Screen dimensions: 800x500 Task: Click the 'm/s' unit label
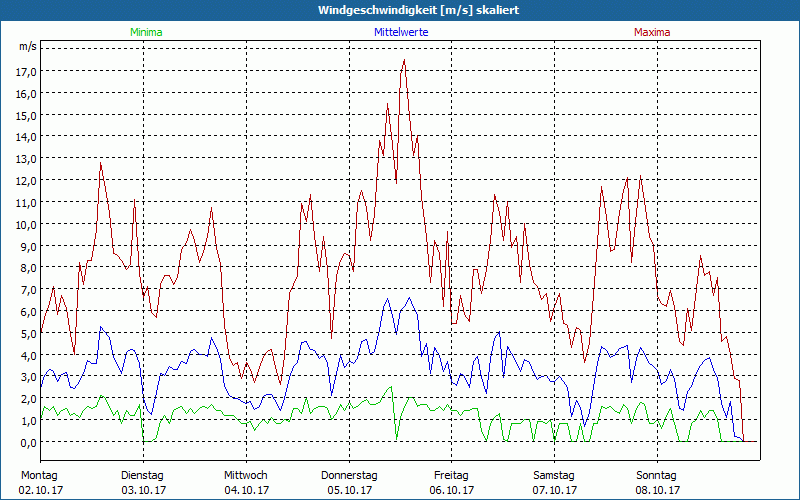[x=28, y=46]
